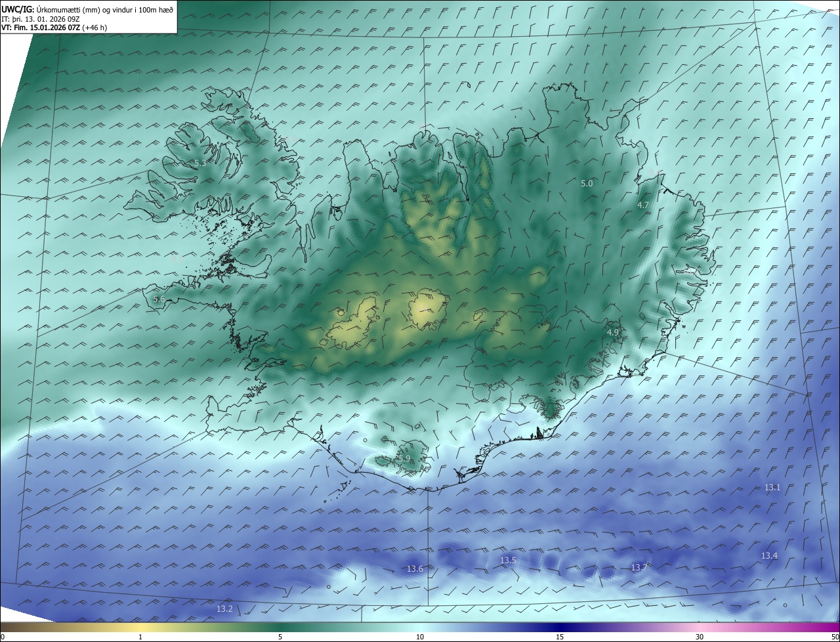Click the 13.7 value label over the sea

coord(639,568)
